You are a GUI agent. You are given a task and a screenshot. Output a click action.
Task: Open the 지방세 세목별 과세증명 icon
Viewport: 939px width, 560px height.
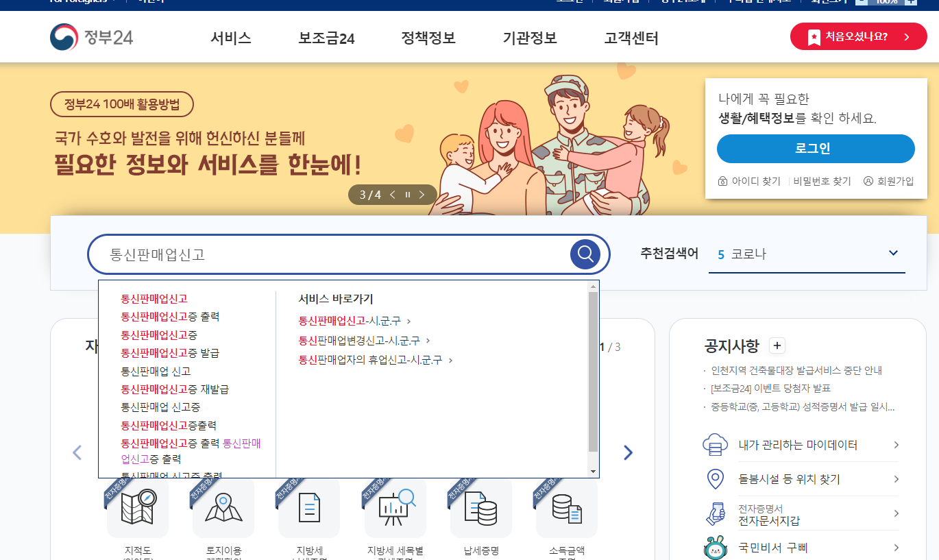[395, 509]
